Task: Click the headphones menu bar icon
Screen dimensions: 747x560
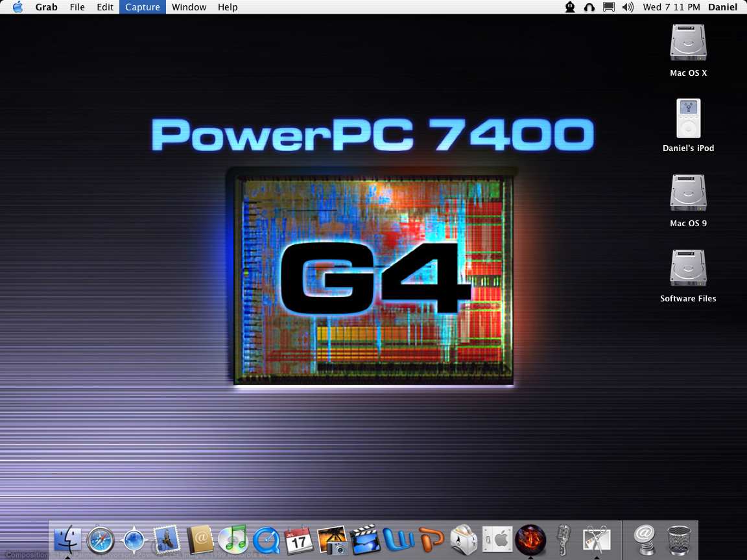Action: pyautogui.click(x=589, y=7)
